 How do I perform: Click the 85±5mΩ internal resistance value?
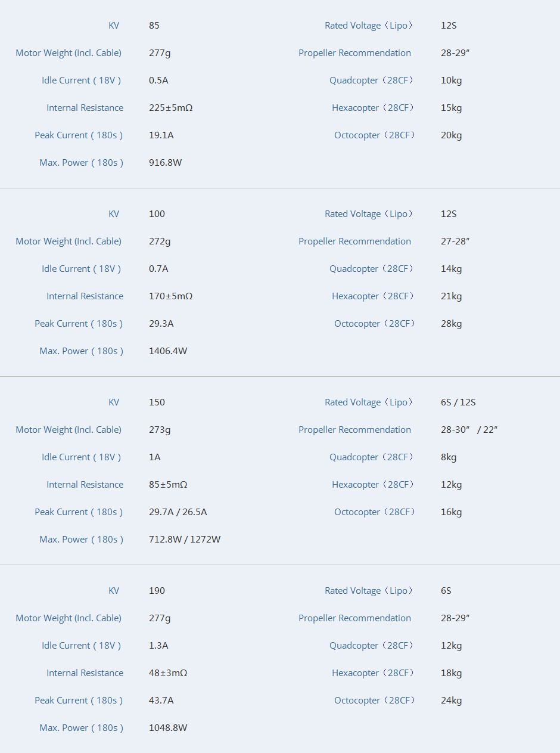[x=168, y=485]
